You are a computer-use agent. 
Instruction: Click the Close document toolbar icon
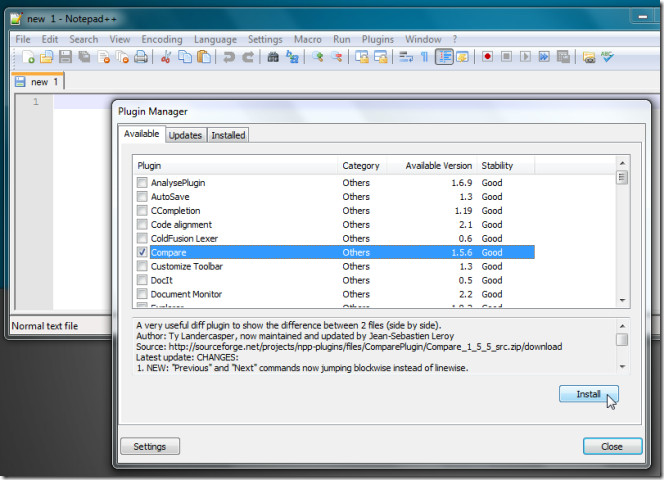pos(103,57)
